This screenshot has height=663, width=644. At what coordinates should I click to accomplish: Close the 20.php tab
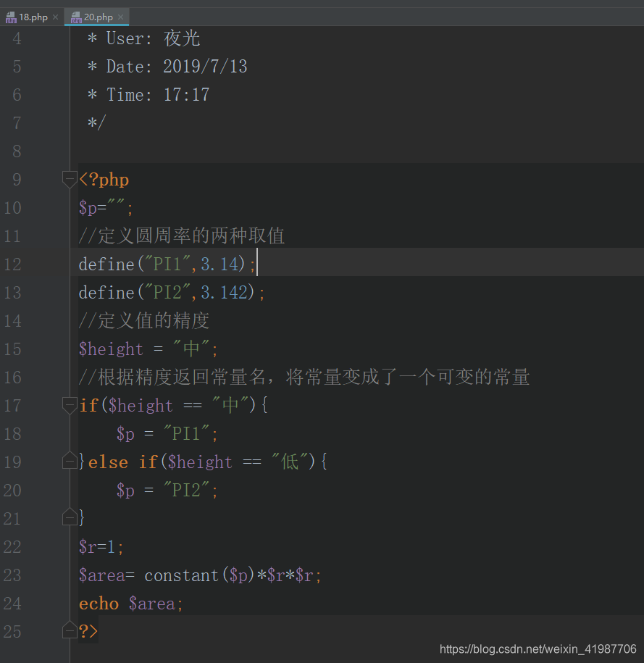click(120, 17)
